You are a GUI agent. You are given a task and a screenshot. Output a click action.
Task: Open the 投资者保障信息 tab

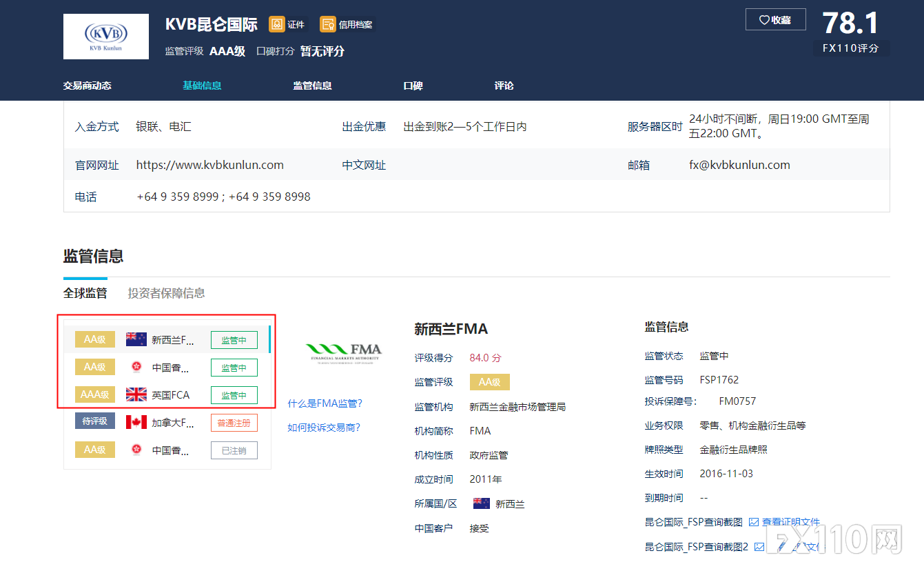(x=165, y=292)
